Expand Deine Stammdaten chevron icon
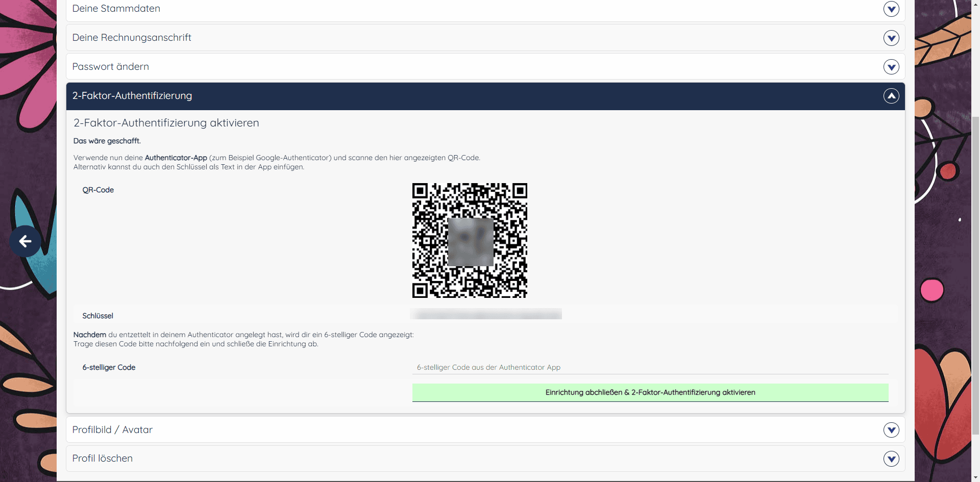Image resolution: width=980 pixels, height=482 pixels. 891,9
